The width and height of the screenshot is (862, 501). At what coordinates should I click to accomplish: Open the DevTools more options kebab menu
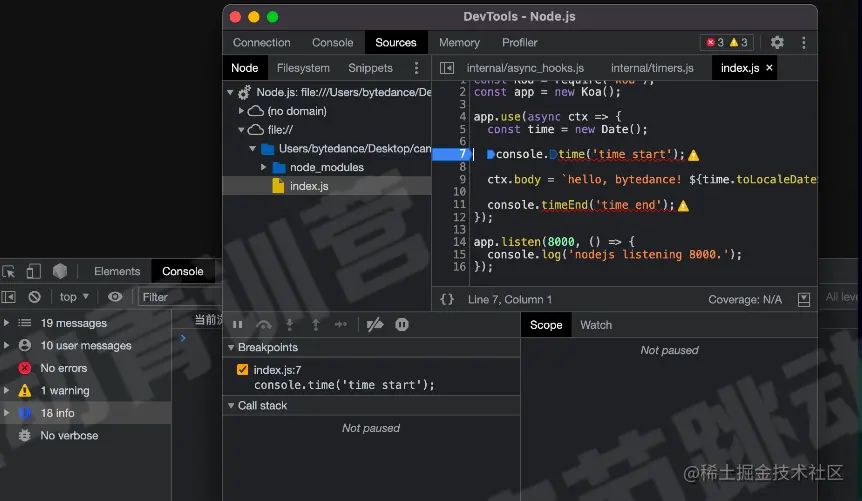pos(803,42)
